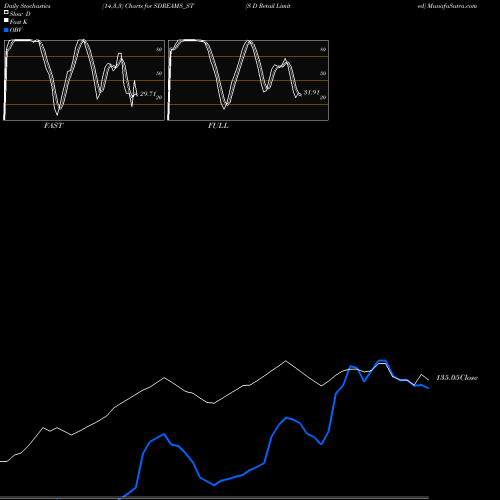This screenshot has height=500, width=500.
Task: Click the MunafaSutra.com text
Action: pos(452,6)
